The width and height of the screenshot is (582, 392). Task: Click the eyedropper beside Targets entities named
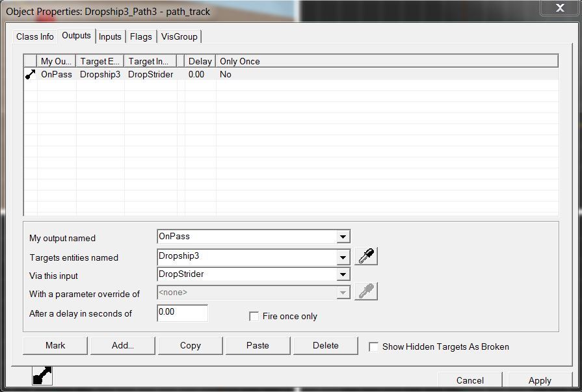tap(366, 256)
